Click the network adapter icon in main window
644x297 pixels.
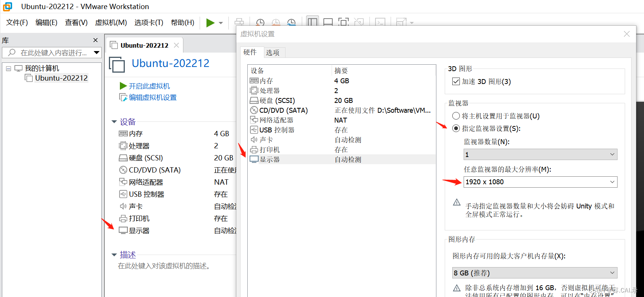[123, 182]
